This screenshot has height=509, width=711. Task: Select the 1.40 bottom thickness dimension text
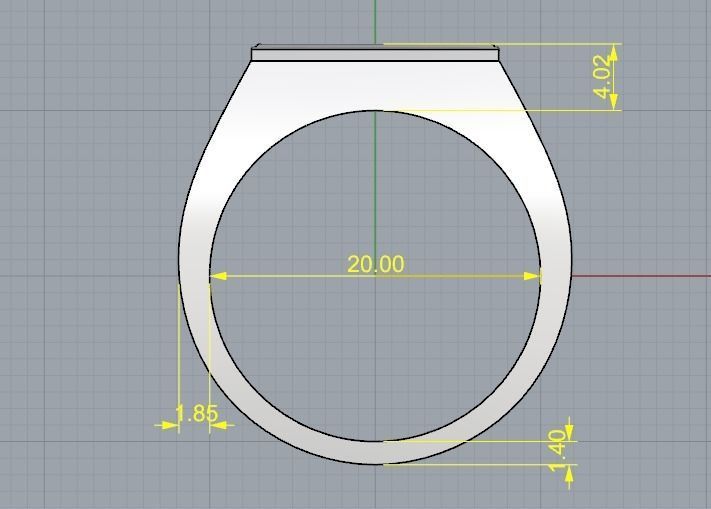pos(558,451)
